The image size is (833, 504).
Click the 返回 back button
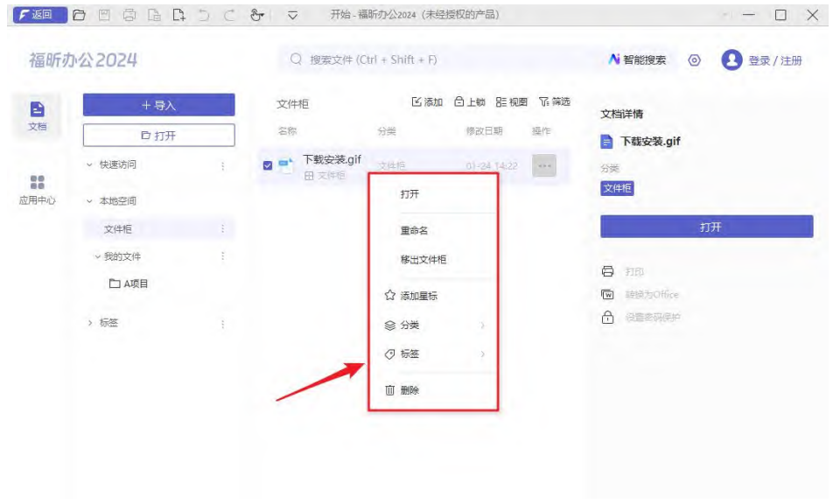click(x=40, y=15)
